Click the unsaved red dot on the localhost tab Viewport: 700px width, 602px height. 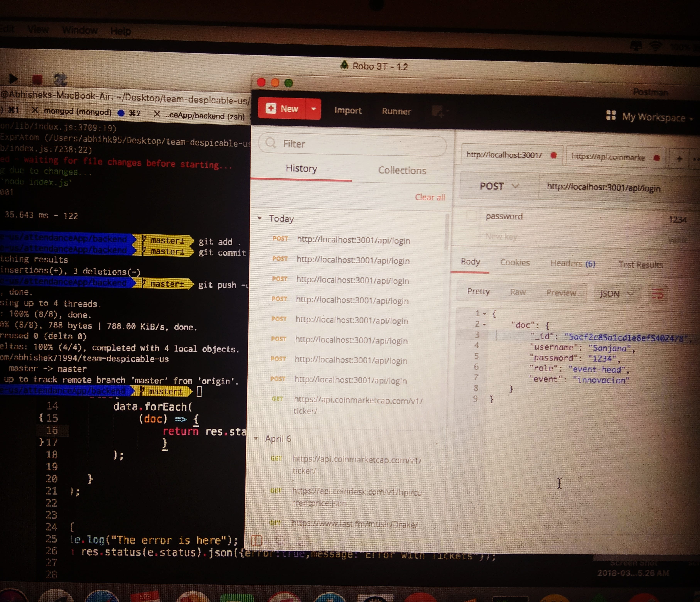pyautogui.click(x=553, y=156)
